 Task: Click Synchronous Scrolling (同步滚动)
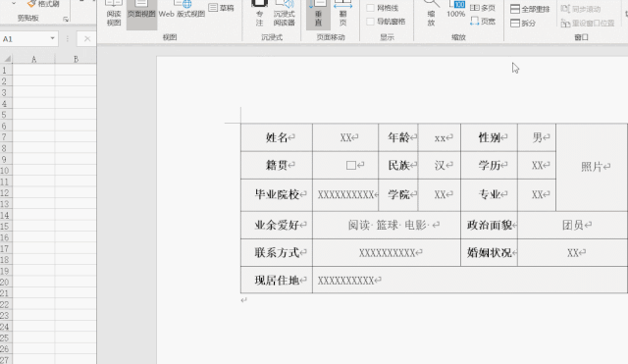click(581, 9)
